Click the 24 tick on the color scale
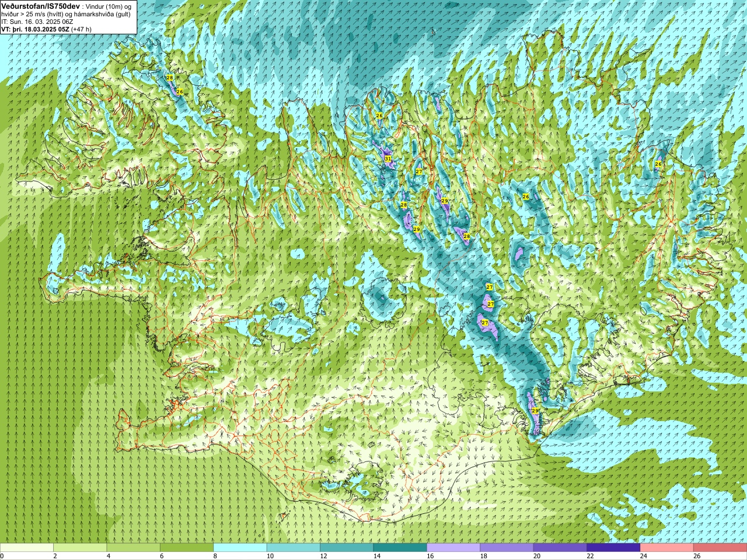 tap(644, 556)
